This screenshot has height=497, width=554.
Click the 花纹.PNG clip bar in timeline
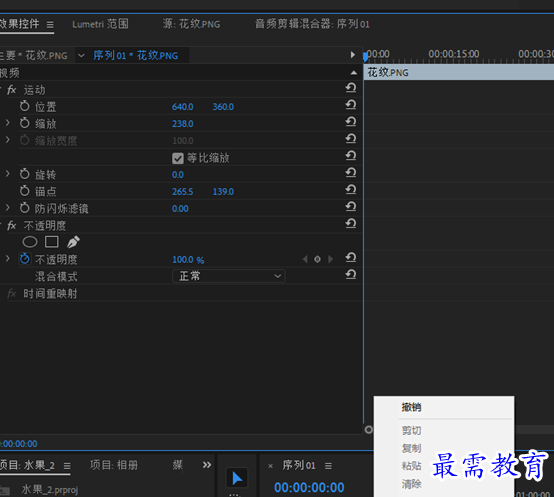(459, 72)
